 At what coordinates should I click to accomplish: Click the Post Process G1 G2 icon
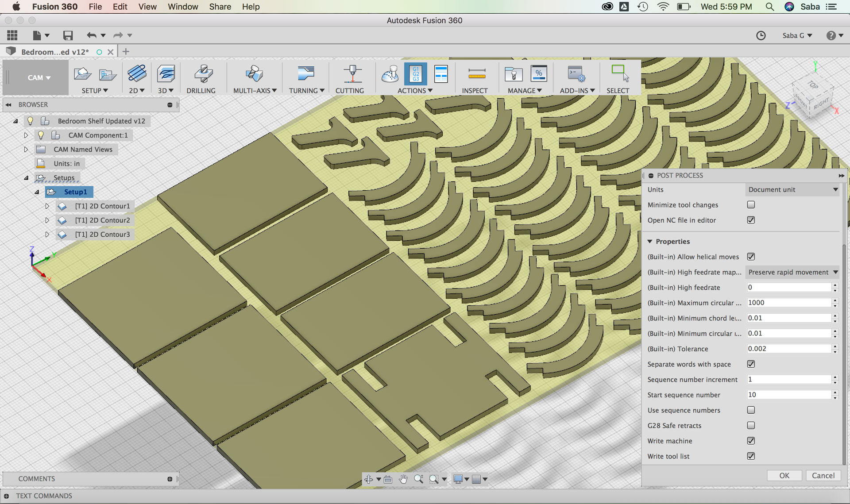(415, 74)
